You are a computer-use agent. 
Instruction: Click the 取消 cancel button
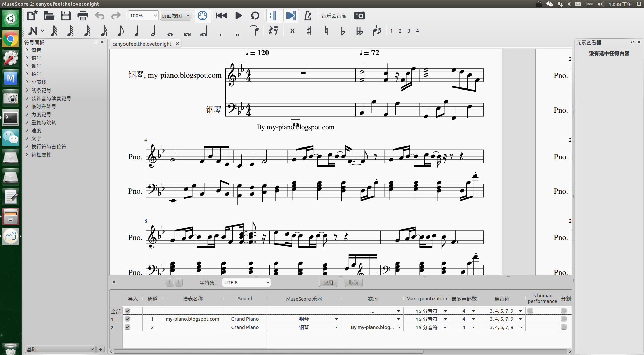(354, 283)
